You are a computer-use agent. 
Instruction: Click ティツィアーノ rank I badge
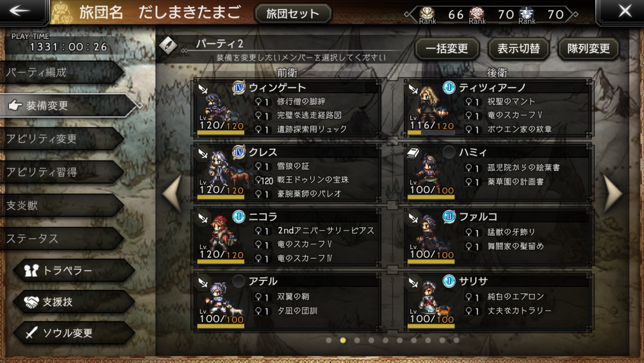(449, 88)
